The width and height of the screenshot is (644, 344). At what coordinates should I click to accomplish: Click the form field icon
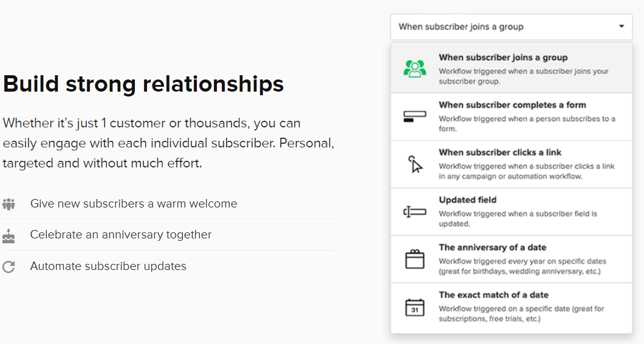point(415,116)
